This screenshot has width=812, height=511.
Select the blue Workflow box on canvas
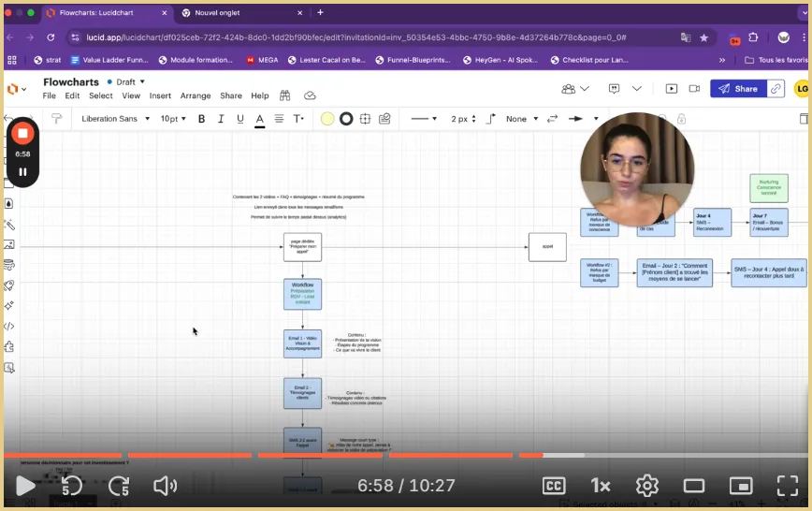[302, 294]
